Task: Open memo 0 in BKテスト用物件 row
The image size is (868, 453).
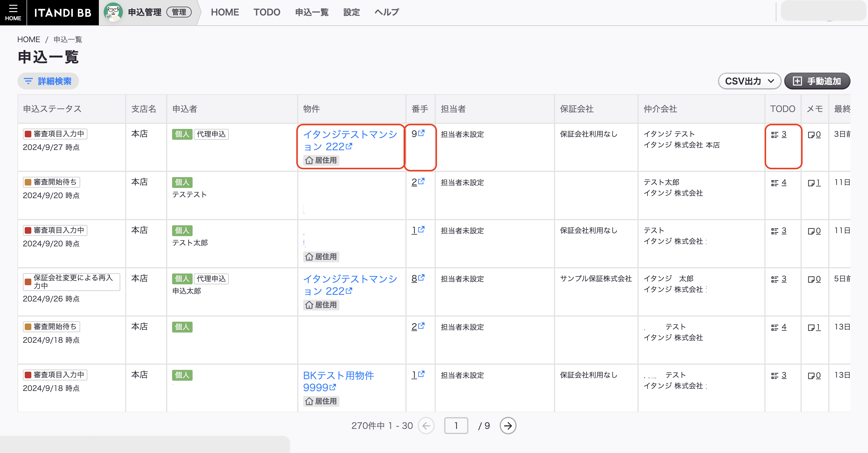Action: [814, 375]
